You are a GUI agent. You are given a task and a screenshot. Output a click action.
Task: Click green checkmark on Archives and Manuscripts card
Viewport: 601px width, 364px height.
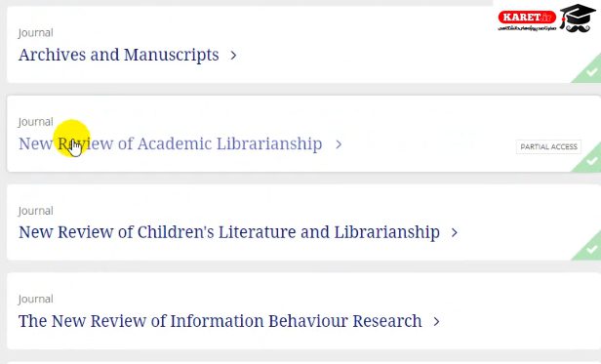click(x=591, y=71)
